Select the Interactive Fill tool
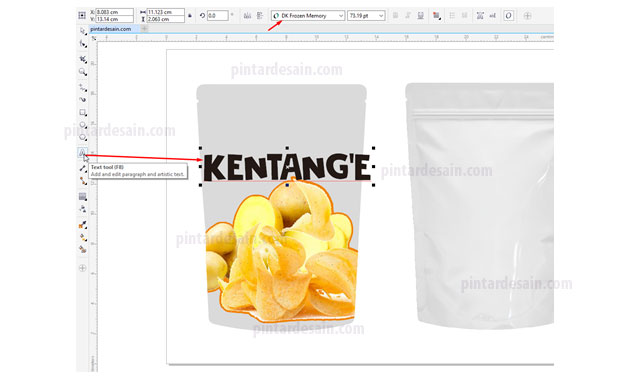This screenshot has width=630, height=380. [82, 237]
